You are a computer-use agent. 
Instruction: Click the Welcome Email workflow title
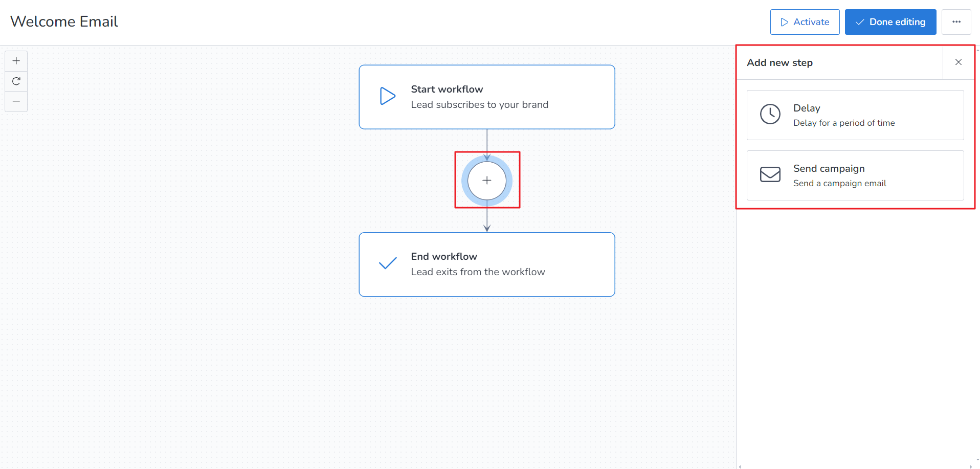[x=64, y=21]
